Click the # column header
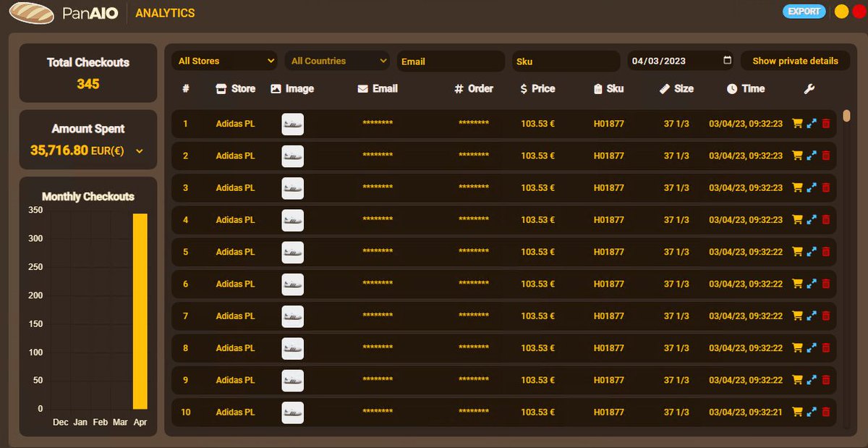Viewport: 868px width, 448px height. [186, 88]
